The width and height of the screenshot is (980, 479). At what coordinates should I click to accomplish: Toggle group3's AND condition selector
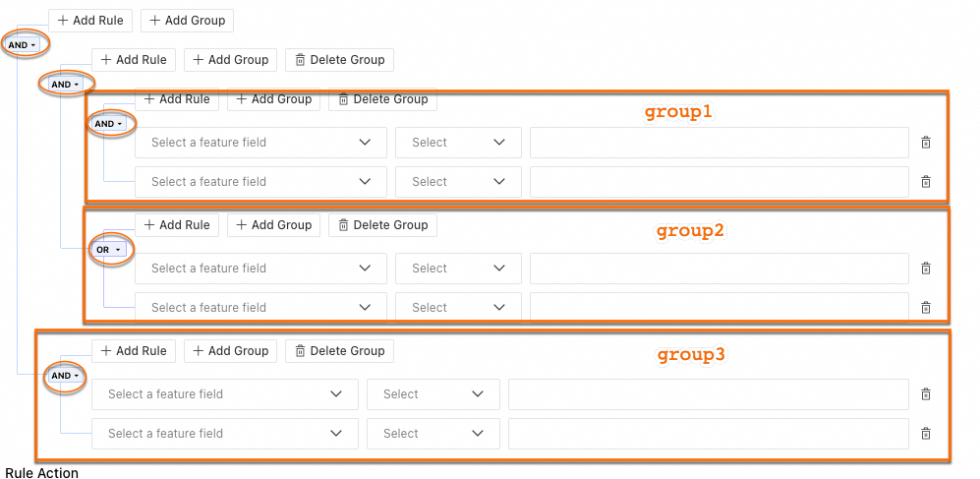coord(65,376)
